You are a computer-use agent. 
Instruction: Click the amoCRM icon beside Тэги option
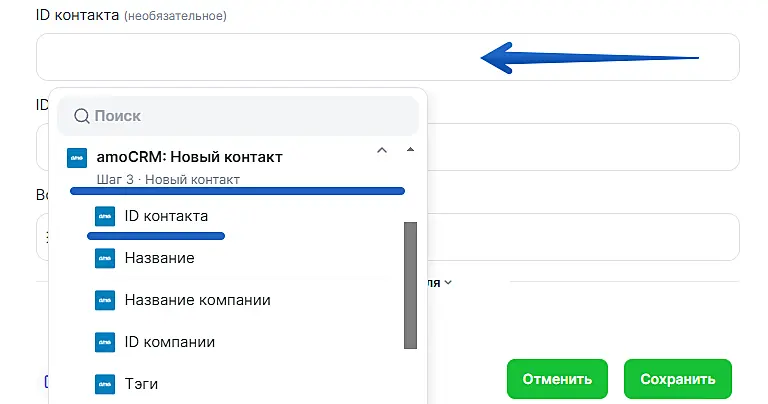(x=104, y=384)
